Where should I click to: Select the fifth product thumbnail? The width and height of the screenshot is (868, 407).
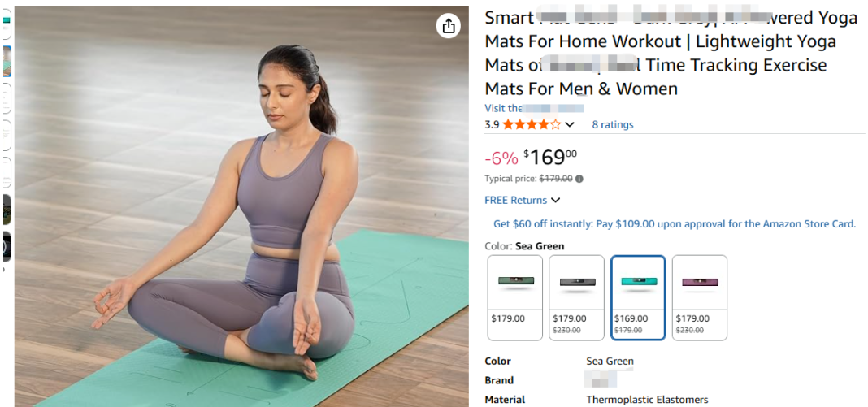click(x=7, y=172)
